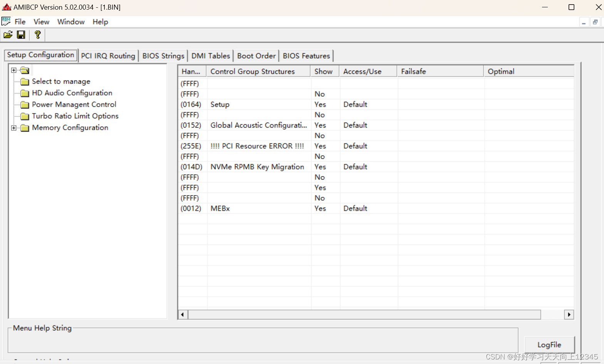
Task: Expand the root tree node
Action: [14, 70]
